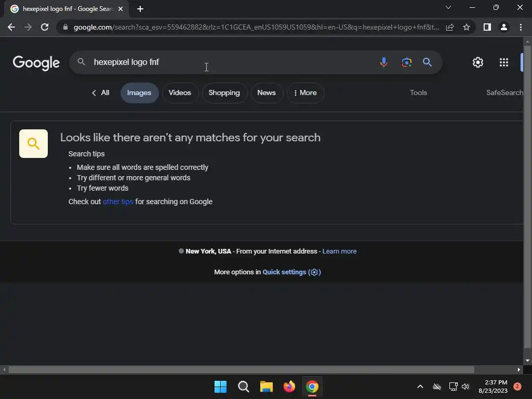Select the Images tab
This screenshot has width=532, height=399.
tap(139, 92)
